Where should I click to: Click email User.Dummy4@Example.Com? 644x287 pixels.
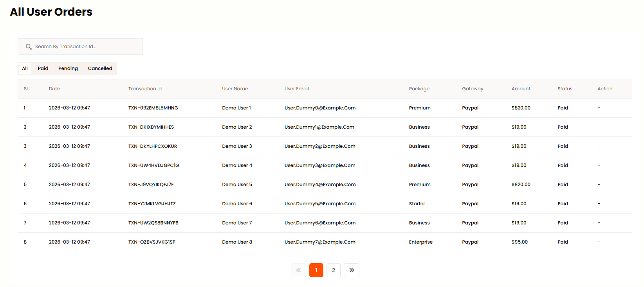pos(320,185)
